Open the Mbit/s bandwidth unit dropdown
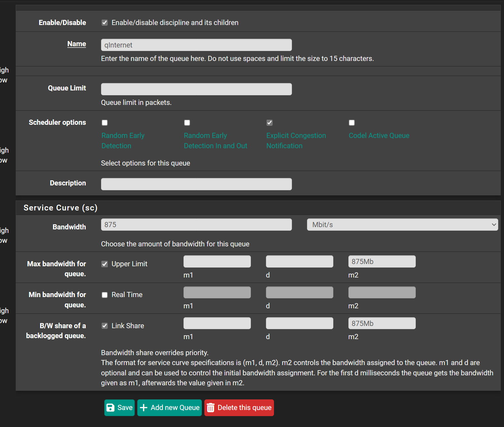This screenshot has width=504, height=427. 402,225
